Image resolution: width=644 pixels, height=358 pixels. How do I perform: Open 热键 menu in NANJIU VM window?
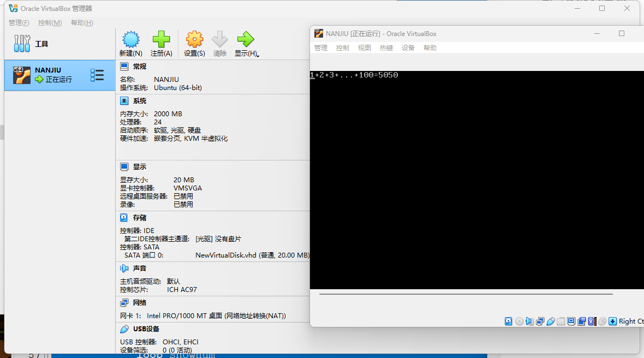click(386, 47)
